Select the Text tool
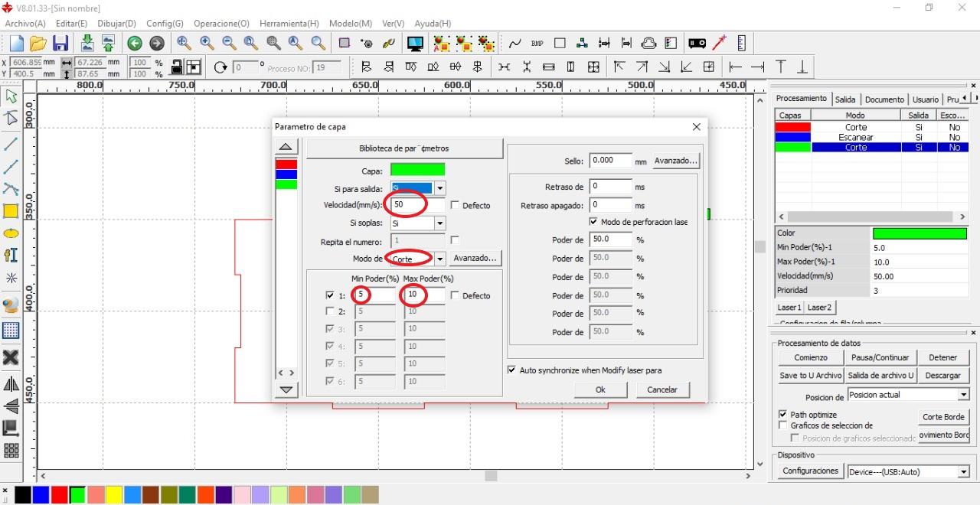 [11, 256]
